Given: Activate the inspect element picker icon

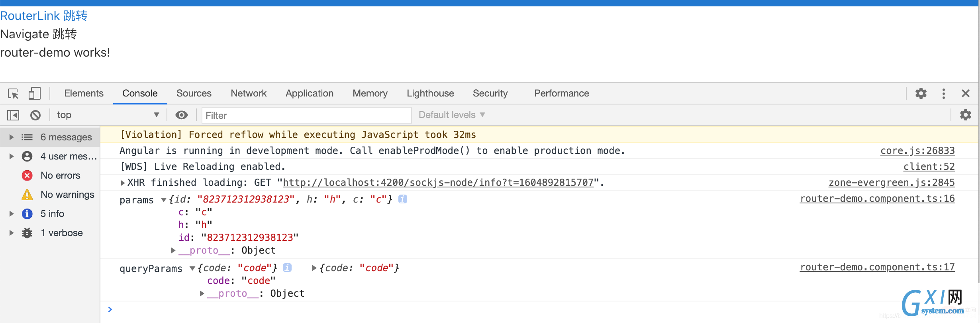Looking at the screenshot, I should [x=13, y=94].
